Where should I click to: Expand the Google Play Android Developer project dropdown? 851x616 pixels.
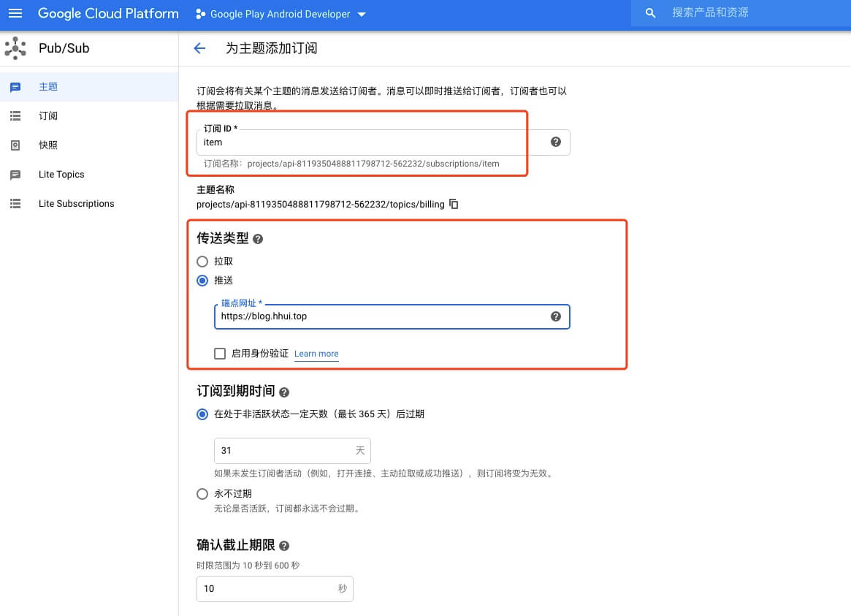click(x=281, y=14)
